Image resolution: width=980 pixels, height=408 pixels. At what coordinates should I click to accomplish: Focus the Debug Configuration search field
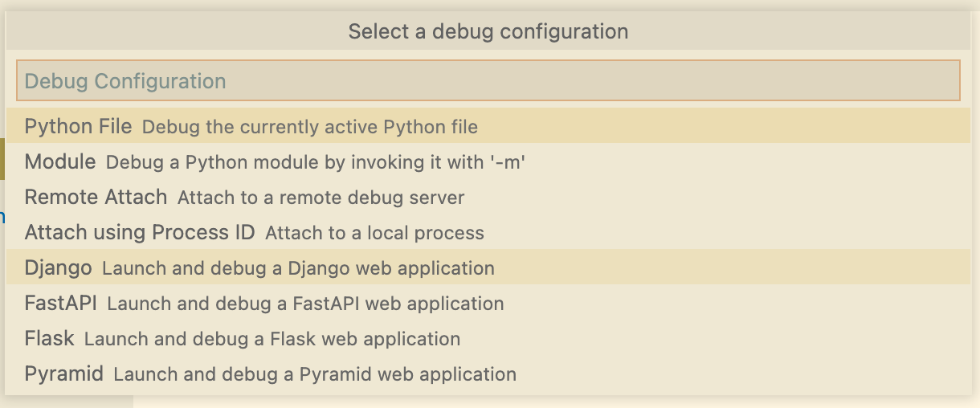pyautogui.click(x=488, y=80)
